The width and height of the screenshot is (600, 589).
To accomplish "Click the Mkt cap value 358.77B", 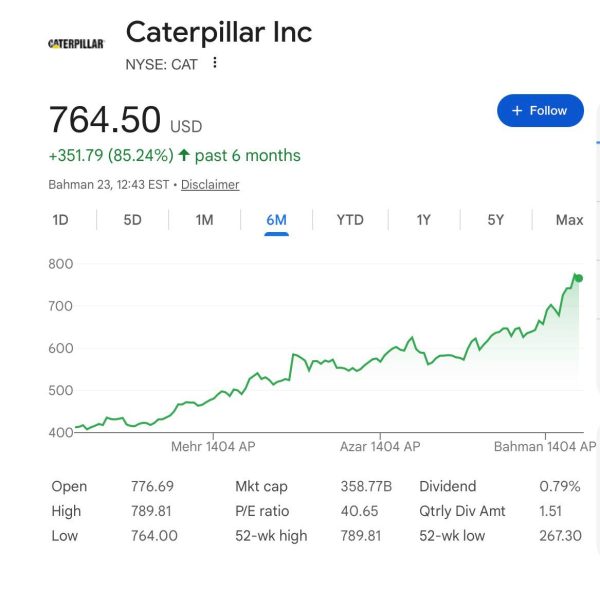I will coord(366,487).
